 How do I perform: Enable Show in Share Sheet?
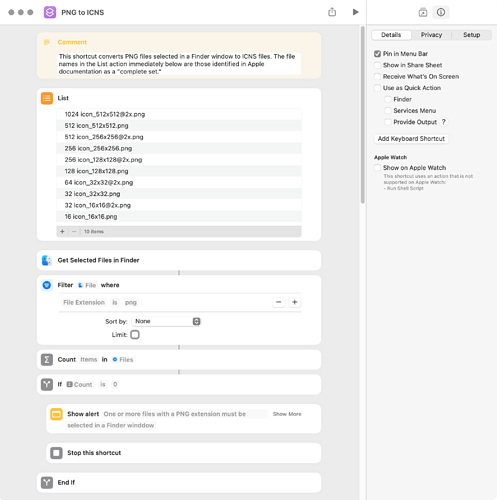[377, 65]
